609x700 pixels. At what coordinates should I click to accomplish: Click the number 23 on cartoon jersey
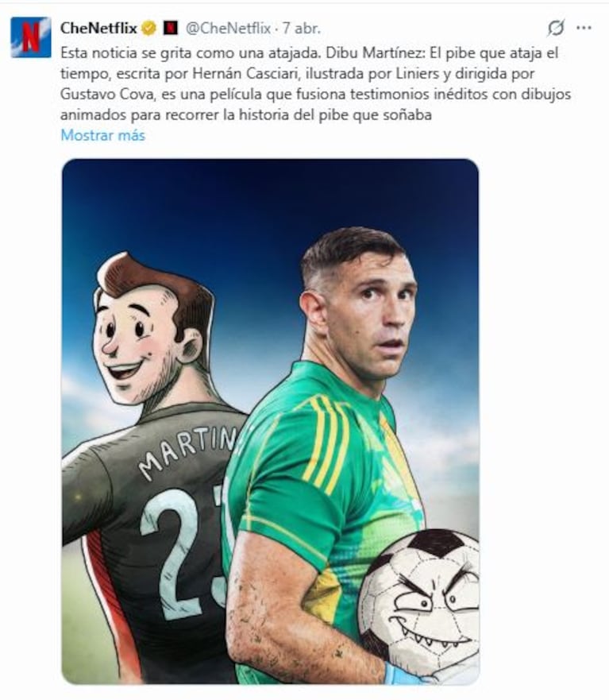click(x=184, y=554)
